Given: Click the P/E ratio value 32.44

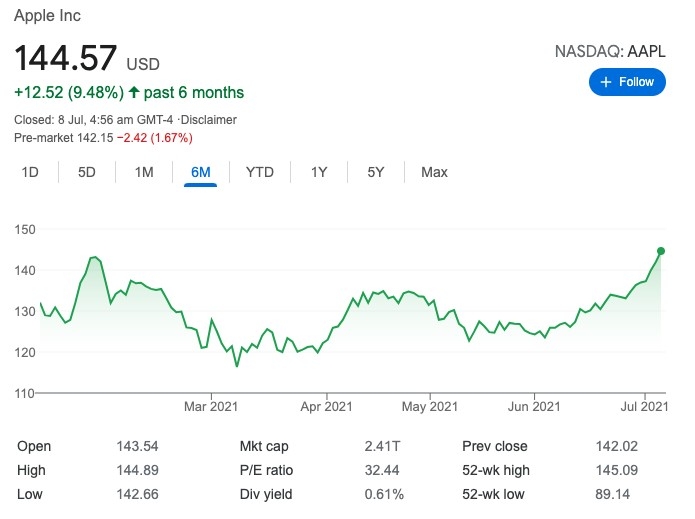Looking at the screenshot, I should (x=382, y=470).
